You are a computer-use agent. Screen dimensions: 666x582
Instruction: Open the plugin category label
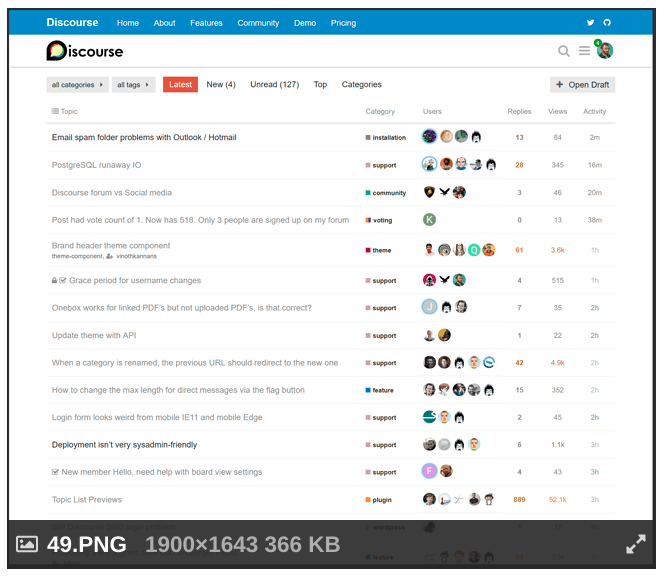pyautogui.click(x=378, y=500)
